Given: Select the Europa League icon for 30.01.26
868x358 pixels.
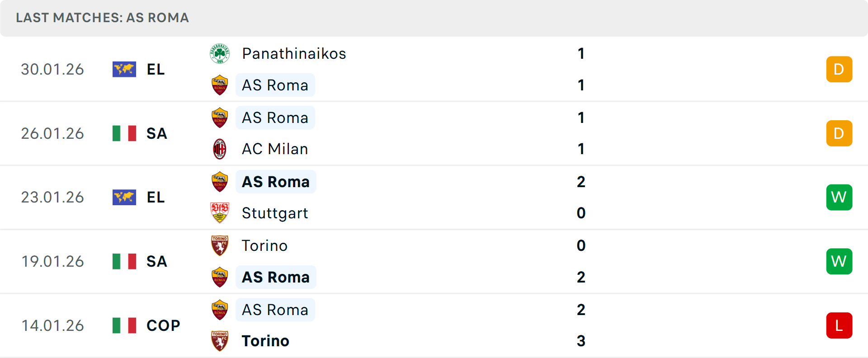Looking at the screenshot, I should pos(124,69).
